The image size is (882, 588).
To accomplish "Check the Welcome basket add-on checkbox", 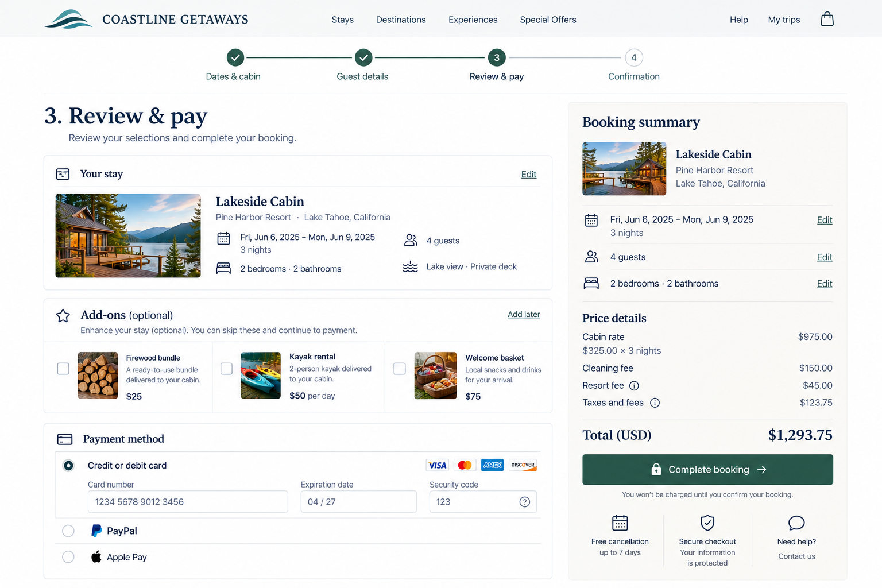I will 400,369.
